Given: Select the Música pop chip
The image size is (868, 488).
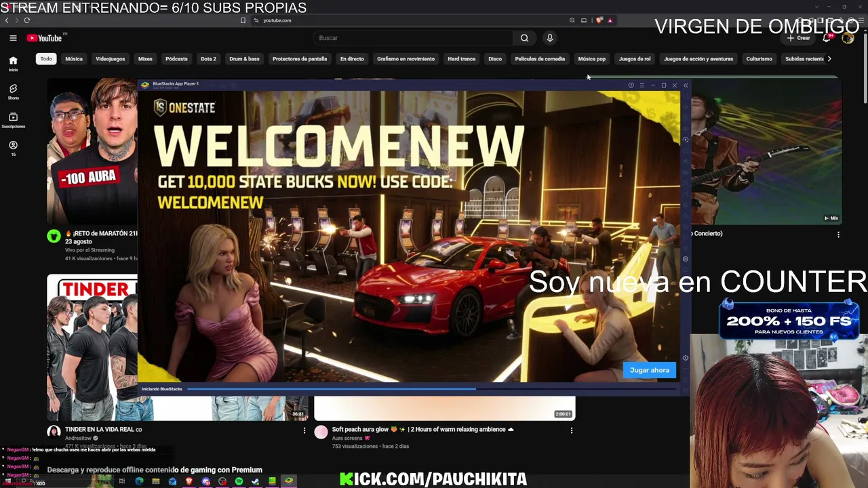Looking at the screenshot, I should click(592, 59).
